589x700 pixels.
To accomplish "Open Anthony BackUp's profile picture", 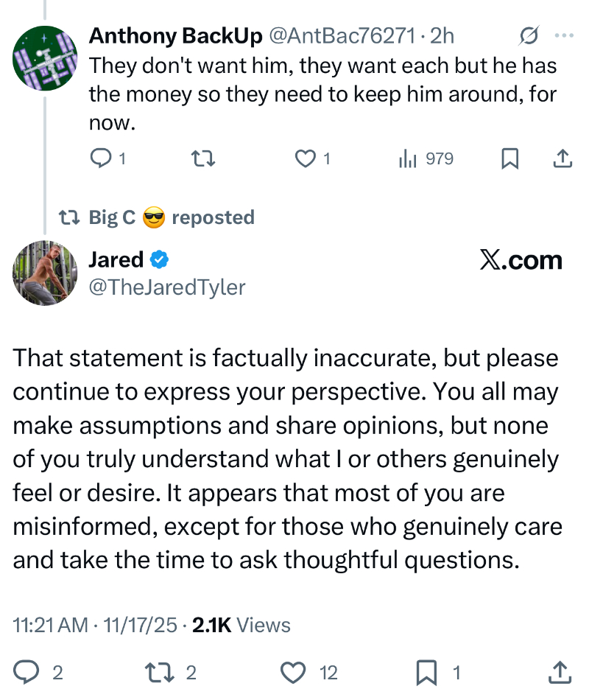I will pyautogui.click(x=46, y=58).
